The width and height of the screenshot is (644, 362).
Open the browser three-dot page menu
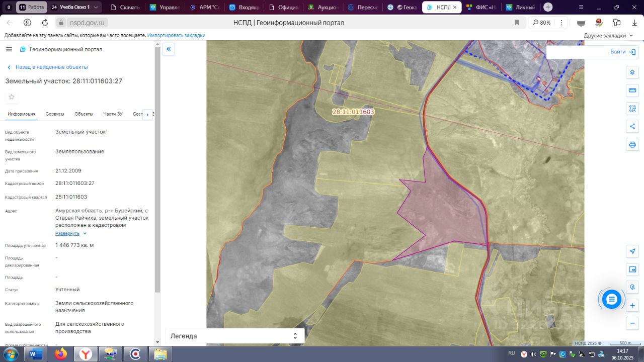(x=561, y=23)
